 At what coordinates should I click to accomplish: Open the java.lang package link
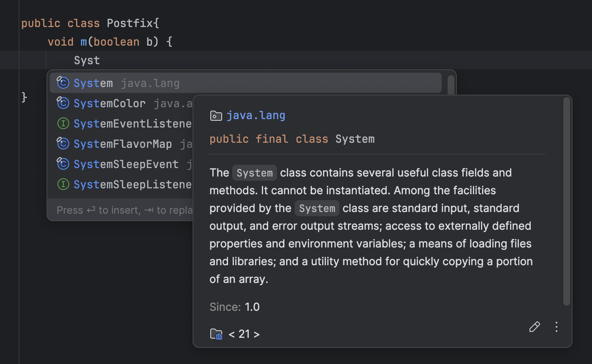pyautogui.click(x=256, y=115)
